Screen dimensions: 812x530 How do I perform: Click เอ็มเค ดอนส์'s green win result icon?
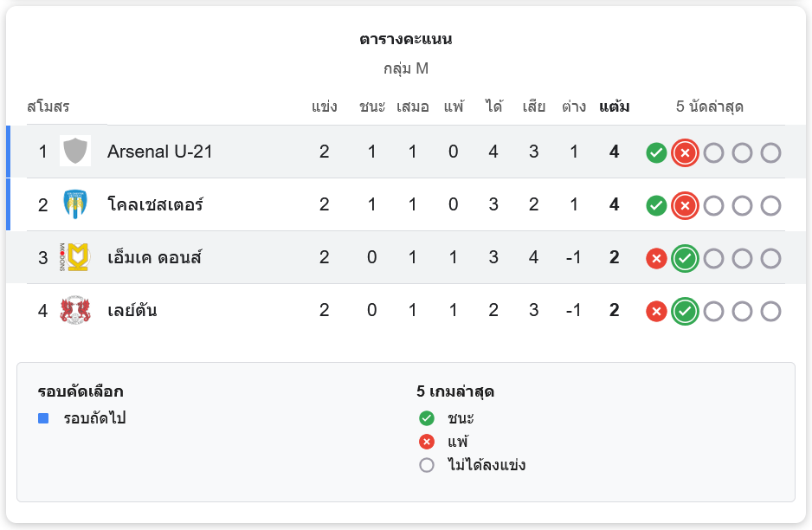(685, 259)
